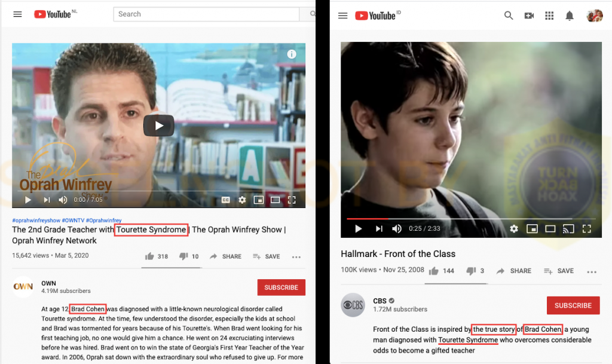Select '1.72M subscribers' text
Screen dimensions: 612x364
(x=400, y=310)
